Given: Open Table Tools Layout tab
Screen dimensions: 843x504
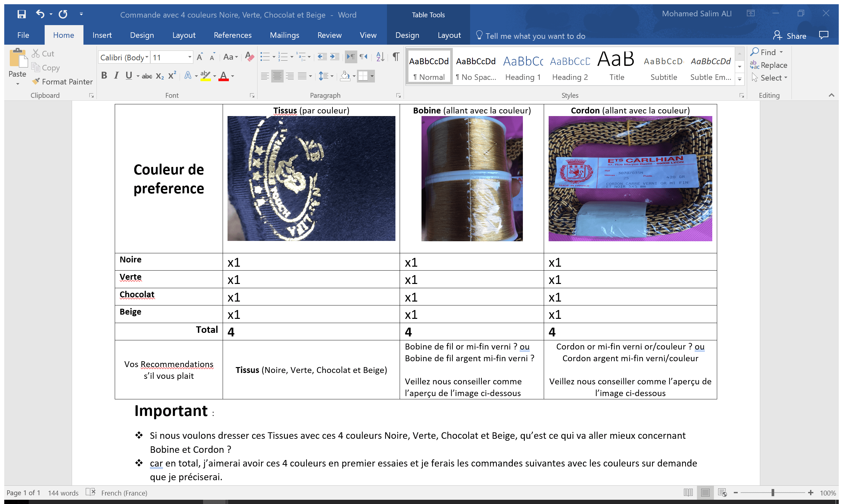Looking at the screenshot, I should 449,35.
